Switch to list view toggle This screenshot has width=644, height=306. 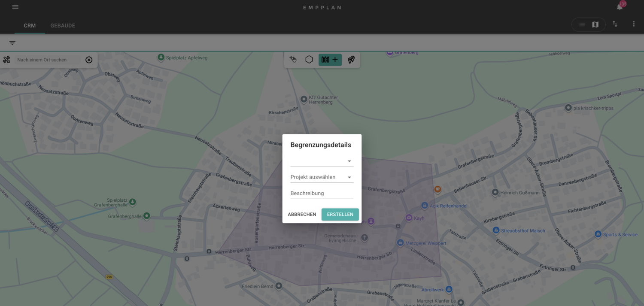(x=582, y=24)
